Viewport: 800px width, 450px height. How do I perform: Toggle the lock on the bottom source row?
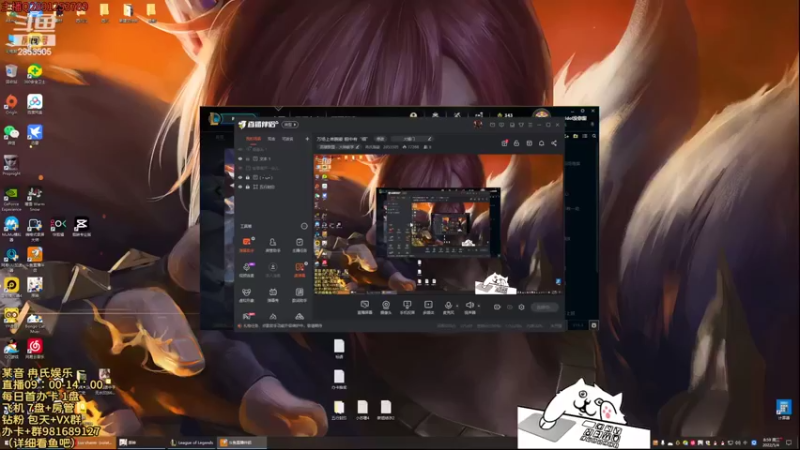point(248,187)
